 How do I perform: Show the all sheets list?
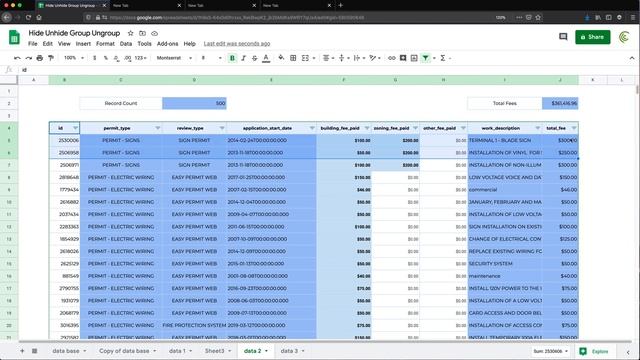pyautogui.click(x=35, y=351)
